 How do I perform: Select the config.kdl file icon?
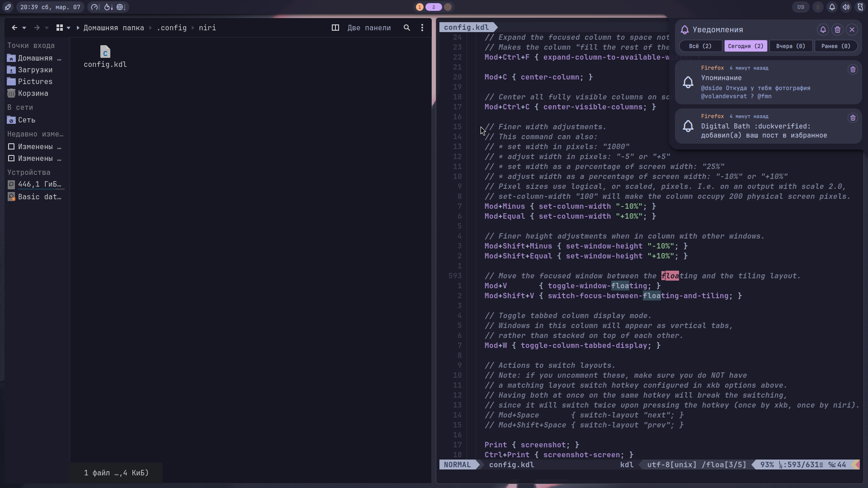(x=105, y=52)
